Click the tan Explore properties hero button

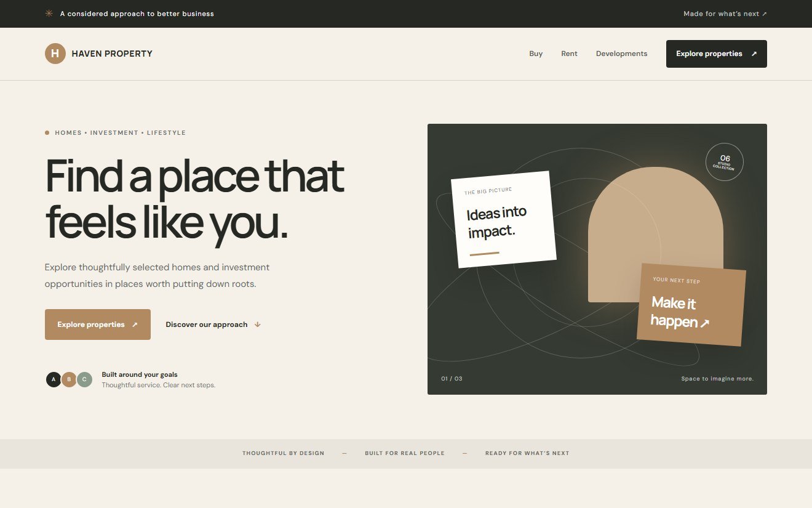[98, 325]
